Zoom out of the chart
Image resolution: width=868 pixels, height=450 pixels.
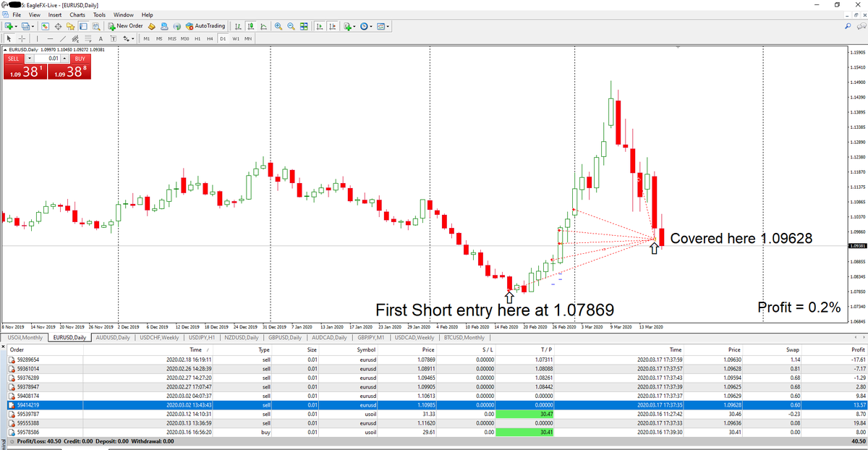pos(291,26)
